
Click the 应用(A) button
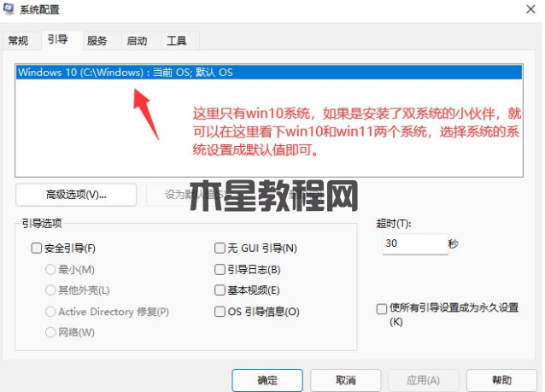click(424, 380)
